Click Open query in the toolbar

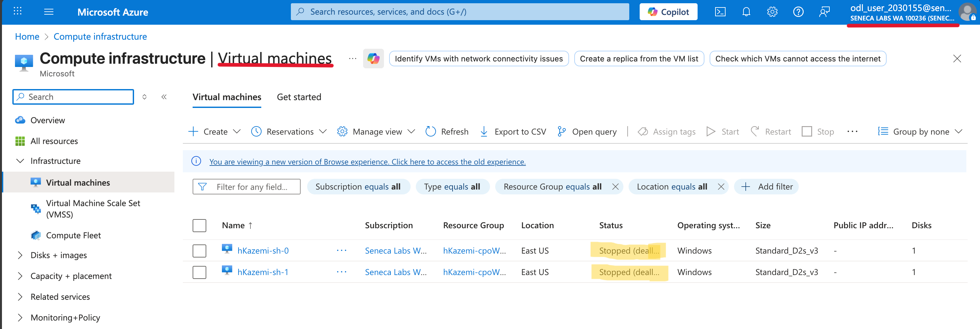(x=587, y=131)
